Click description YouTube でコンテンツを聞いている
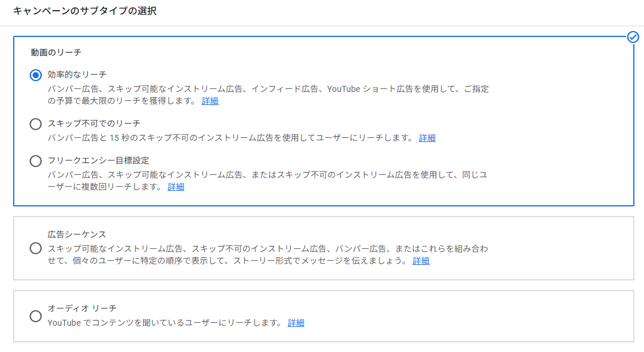Image resolution: width=644 pixels, height=352 pixels. click(165, 323)
